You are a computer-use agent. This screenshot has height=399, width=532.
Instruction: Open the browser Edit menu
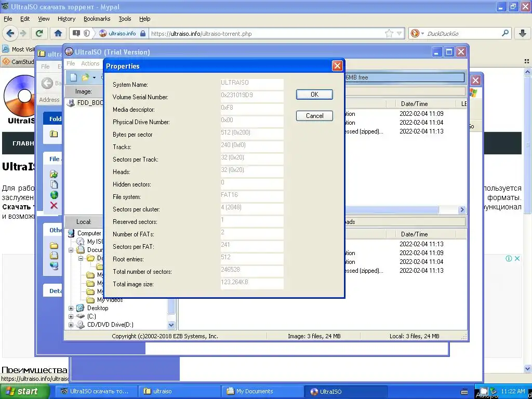click(25, 19)
